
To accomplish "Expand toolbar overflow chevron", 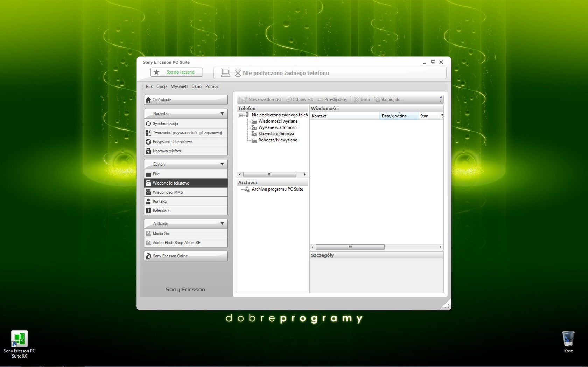I will (x=441, y=99).
